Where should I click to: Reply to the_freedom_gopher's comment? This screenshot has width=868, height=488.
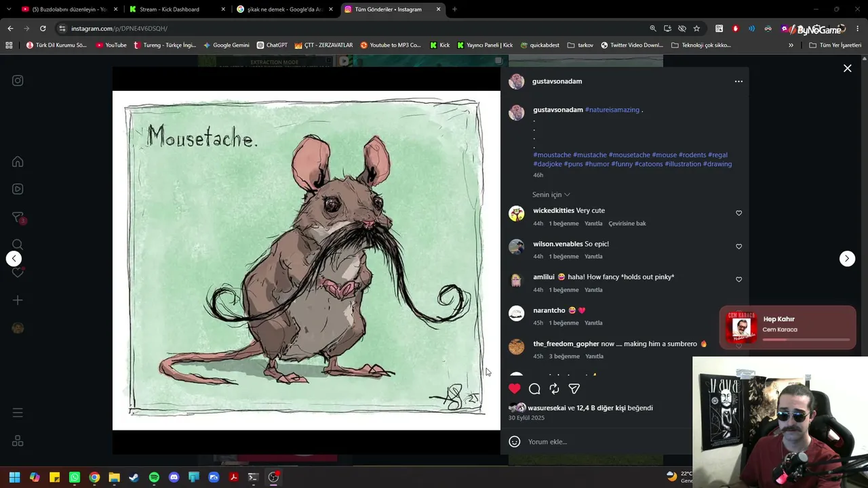tap(594, 357)
